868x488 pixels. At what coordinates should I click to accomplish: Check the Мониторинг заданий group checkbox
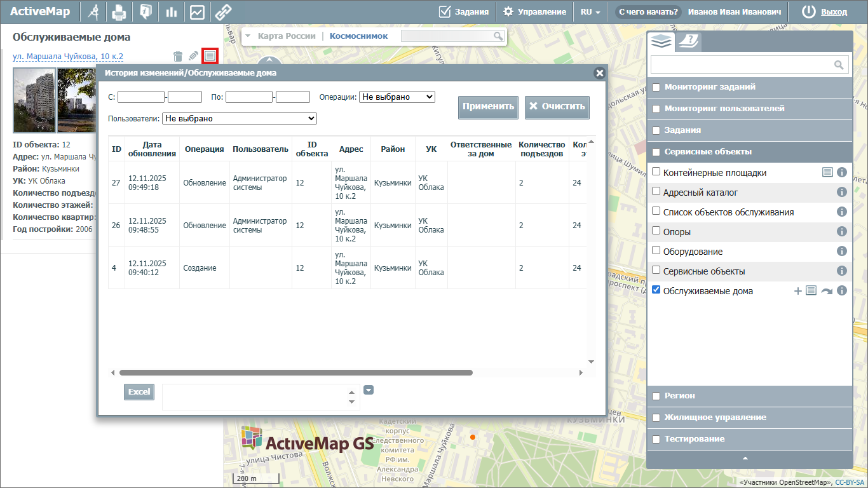(x=656, y=87)
